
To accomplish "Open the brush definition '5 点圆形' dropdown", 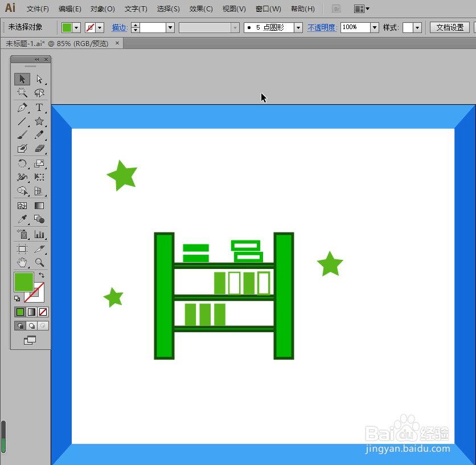I will [x=298, y=28].
